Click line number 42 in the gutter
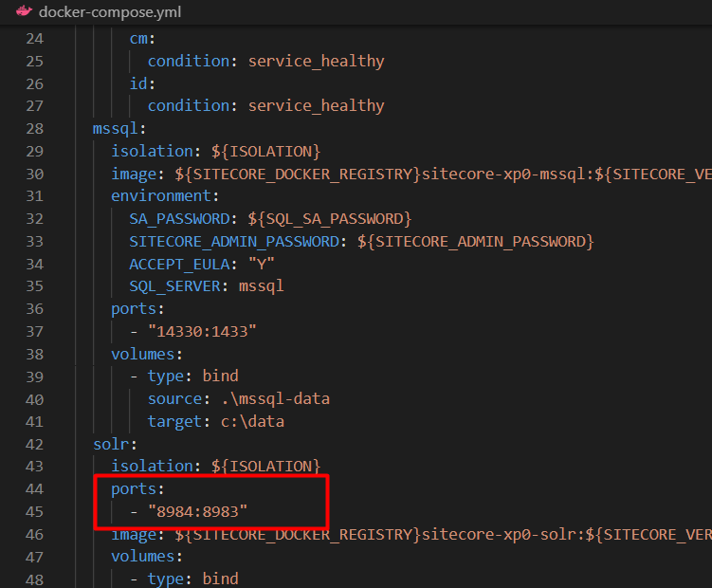 (34, 443)
